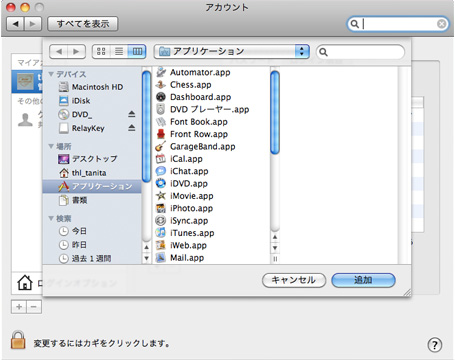Choose the DVD プレーヤー.app icon

pyautogui.click(x=161, y=109)
